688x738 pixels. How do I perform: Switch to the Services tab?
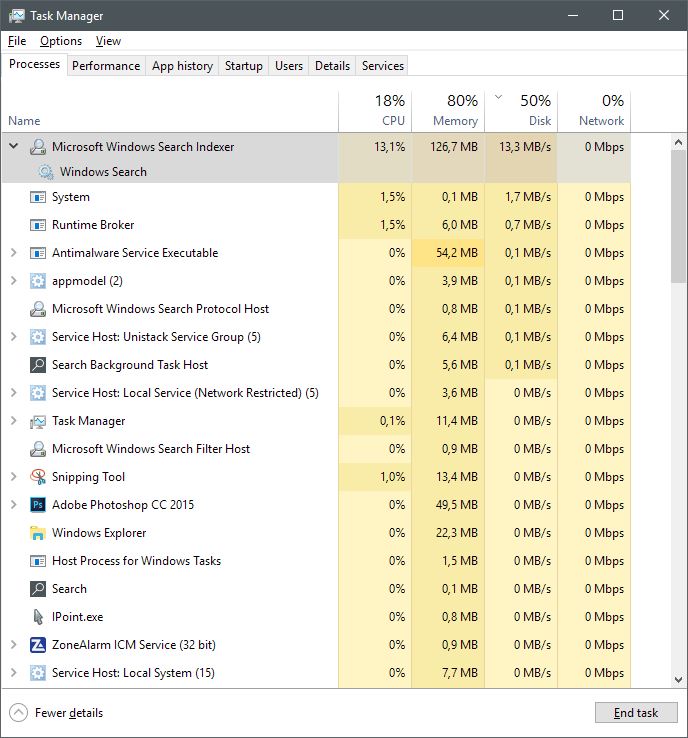[383, 66]
